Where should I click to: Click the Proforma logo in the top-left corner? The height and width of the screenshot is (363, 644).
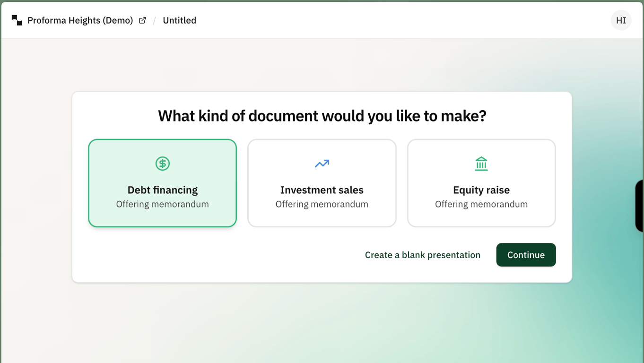17,20
